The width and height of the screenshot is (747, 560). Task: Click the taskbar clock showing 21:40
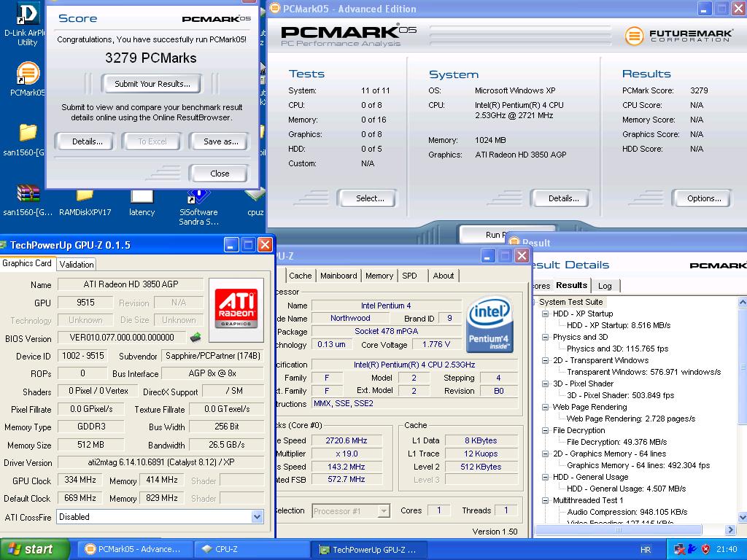tap(727, 550)
